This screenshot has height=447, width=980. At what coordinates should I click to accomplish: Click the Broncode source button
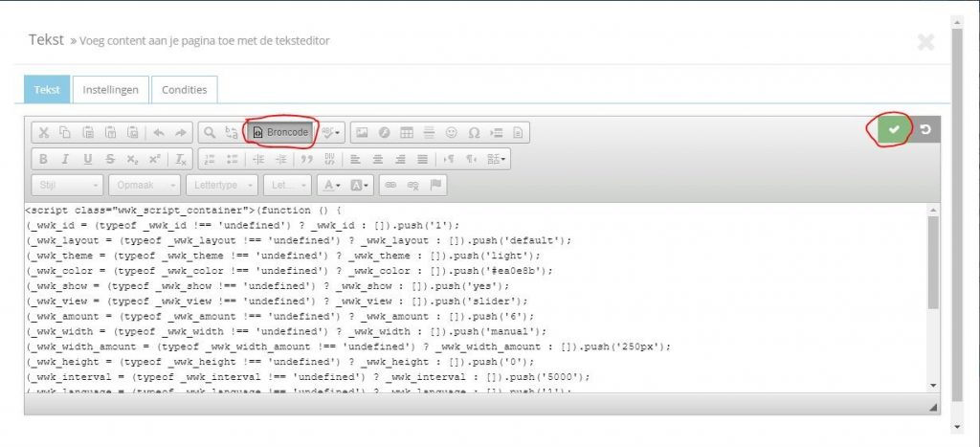tap(281, 132)
